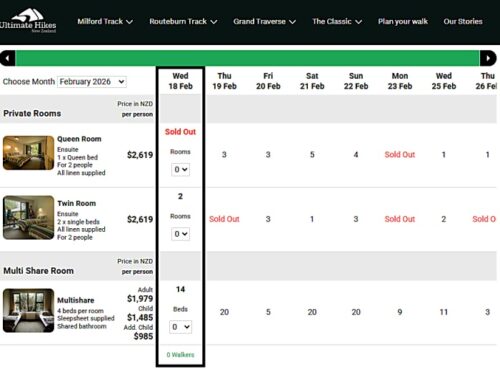Open the Plan your walk page
This screenshot has width=500, height=369.
point(403,21)
